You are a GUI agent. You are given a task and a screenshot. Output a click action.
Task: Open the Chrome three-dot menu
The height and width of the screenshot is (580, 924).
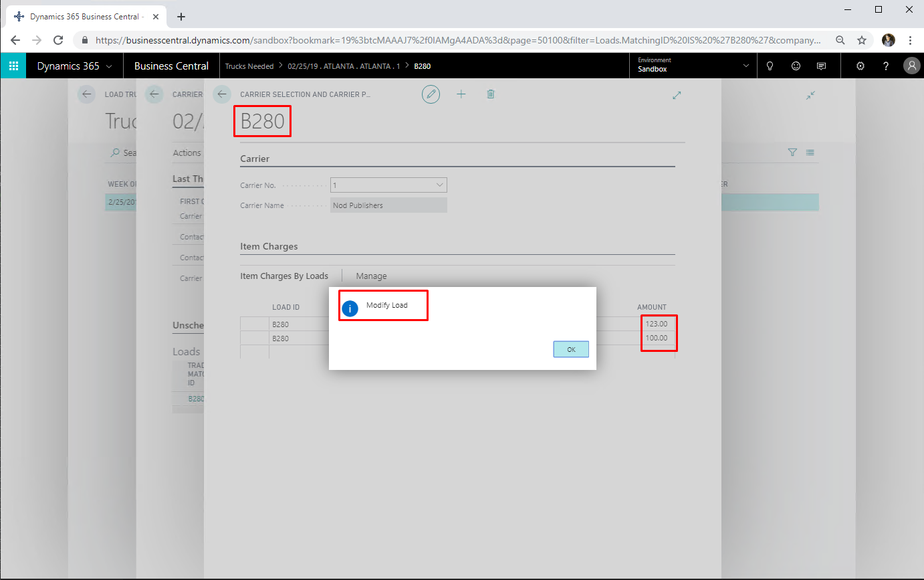click(x=911, y=40)
